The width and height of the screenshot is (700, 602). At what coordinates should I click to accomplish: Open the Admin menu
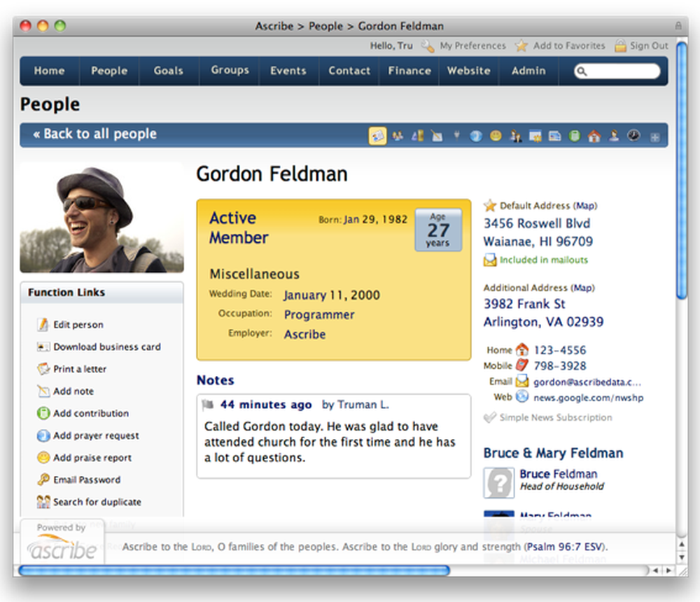528,71
